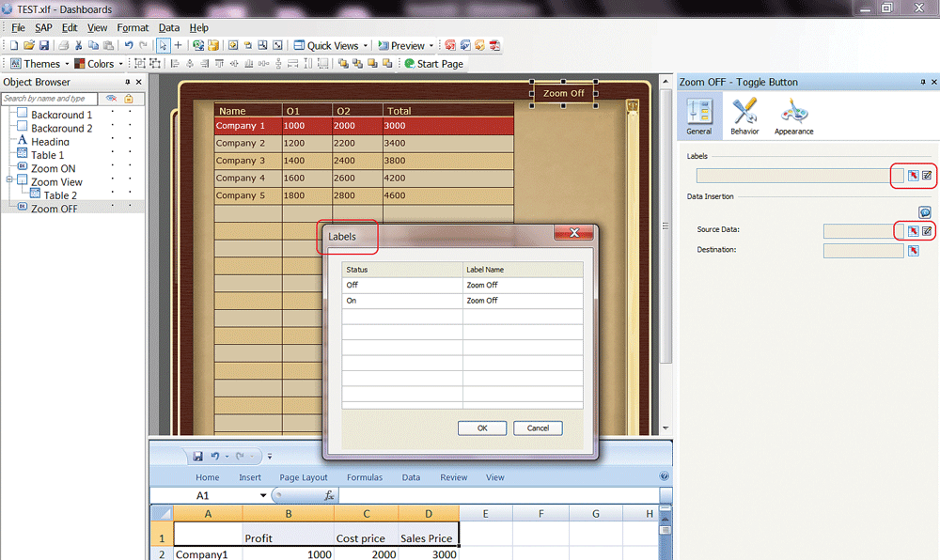Open the Colors palette dropdown
The width and height of the screenshot is (940, 560).
tap(100, 64)
